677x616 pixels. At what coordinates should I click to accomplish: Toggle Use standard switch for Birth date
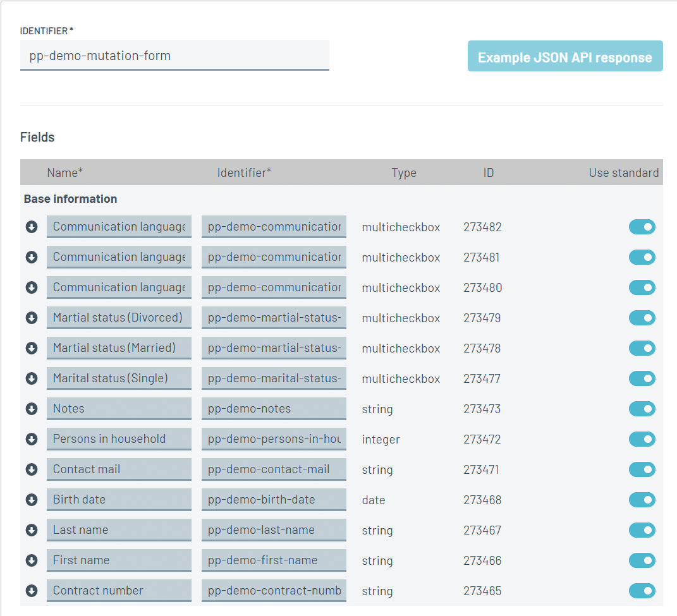(x=642, y=500)
